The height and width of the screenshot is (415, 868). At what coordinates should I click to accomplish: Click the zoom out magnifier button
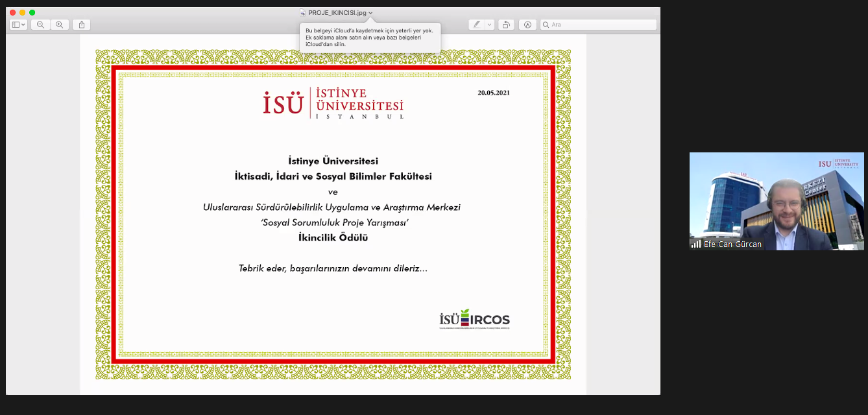coord(40,25)
